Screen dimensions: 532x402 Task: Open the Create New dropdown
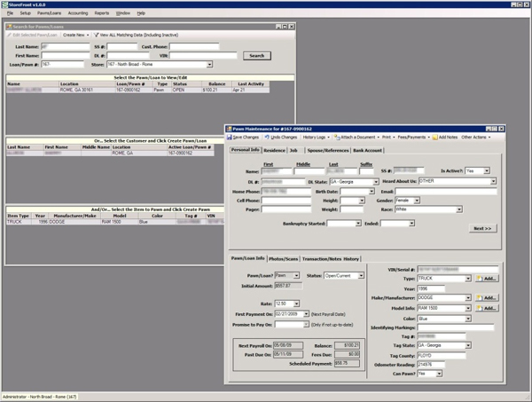(76, 35)
